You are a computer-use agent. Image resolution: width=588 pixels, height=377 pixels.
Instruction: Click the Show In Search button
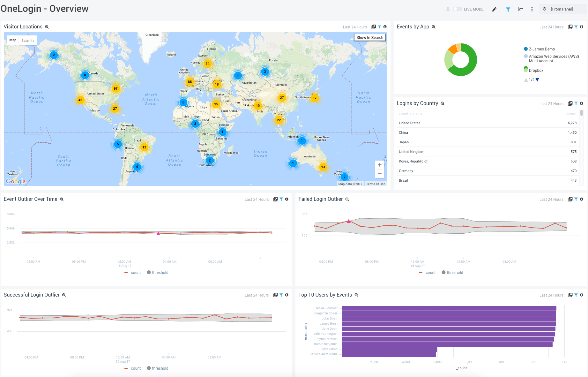click(370, 38)
